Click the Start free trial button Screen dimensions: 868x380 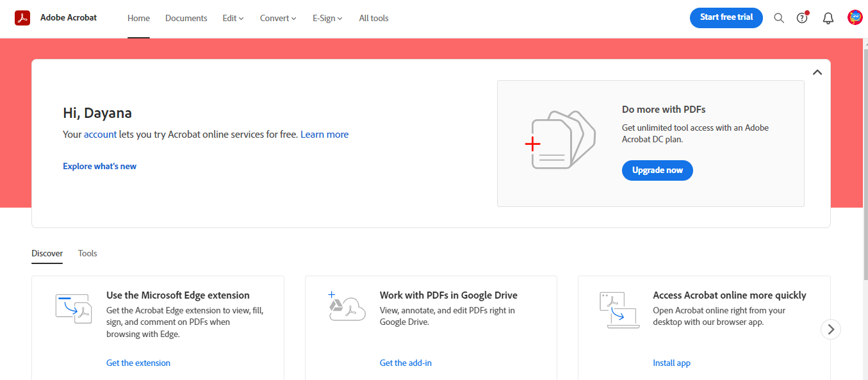tap(726, 17)
